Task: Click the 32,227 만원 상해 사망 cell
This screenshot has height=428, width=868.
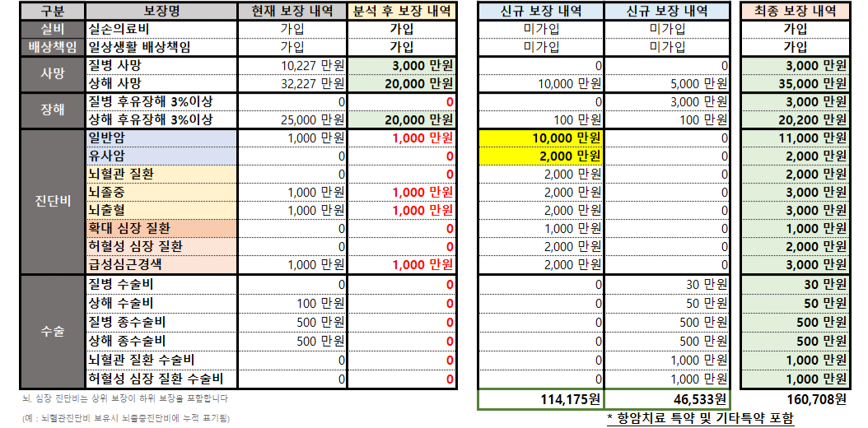Action: (x=292, y=83)
